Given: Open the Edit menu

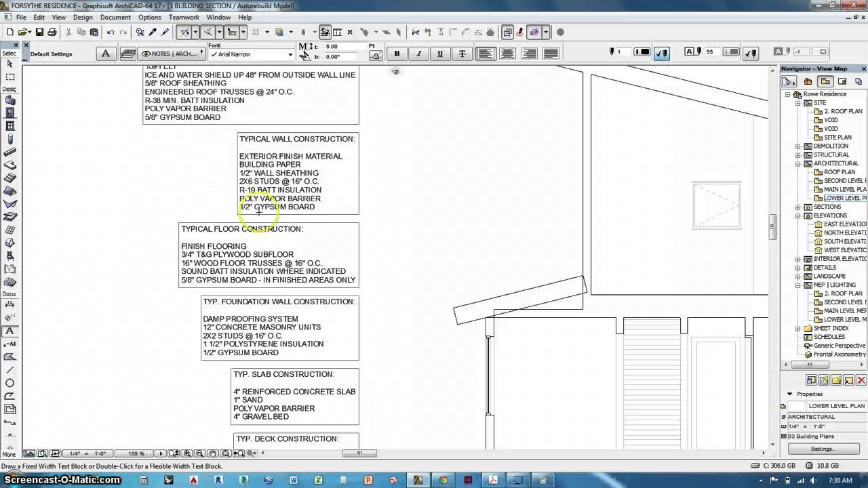Looking at the screenshot, I should click(39, 17).
